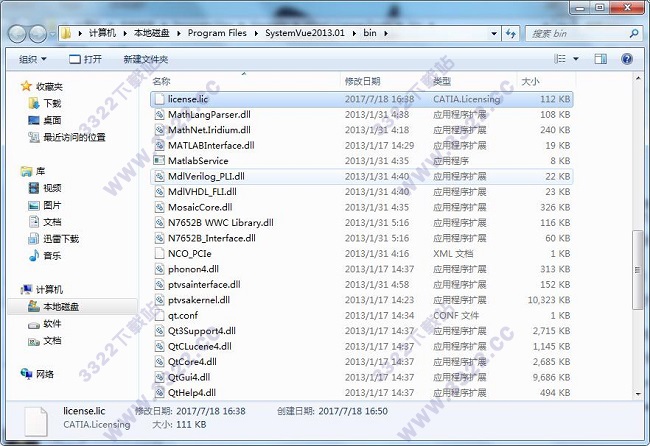
Task: Expand the arrow after SystemVue2013.01 breadcrumb
Action: pyautogui.click(x=354, y=34)
